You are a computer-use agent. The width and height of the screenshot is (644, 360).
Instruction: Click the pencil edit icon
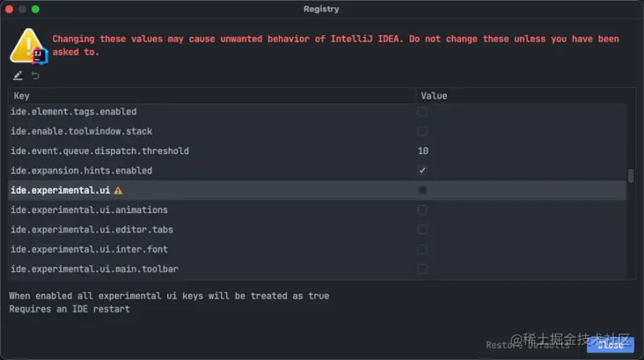tap(18, 76)
